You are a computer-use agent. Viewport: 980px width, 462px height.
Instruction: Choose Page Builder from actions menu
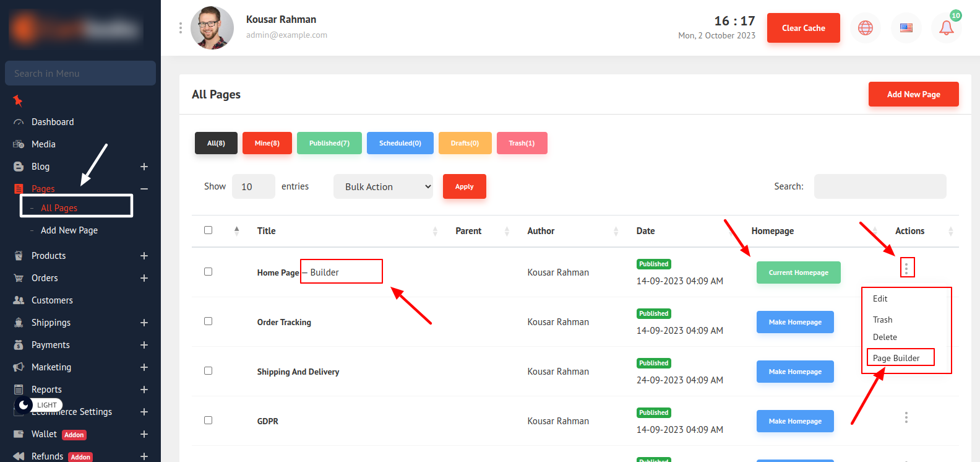pos(896,358)
